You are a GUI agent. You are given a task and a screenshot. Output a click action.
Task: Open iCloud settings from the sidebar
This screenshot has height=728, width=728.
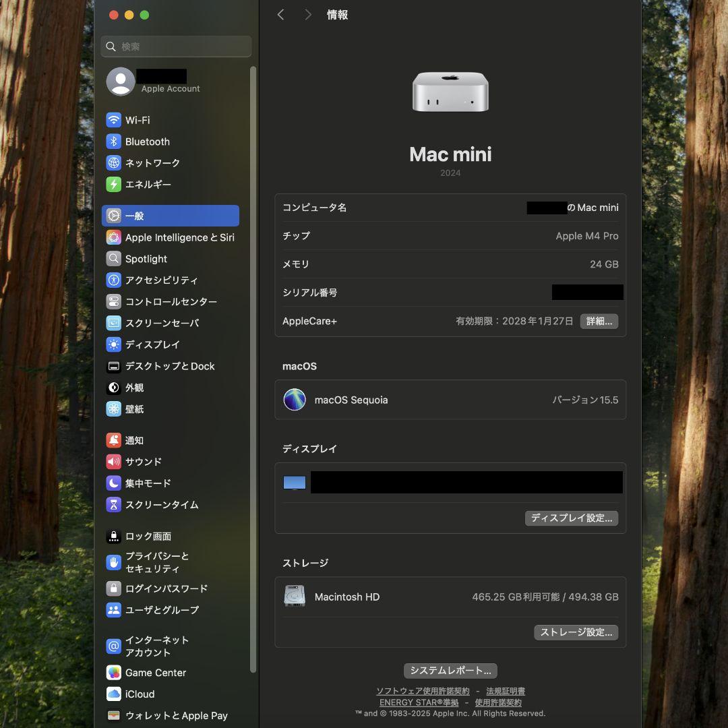pos(139,694)
